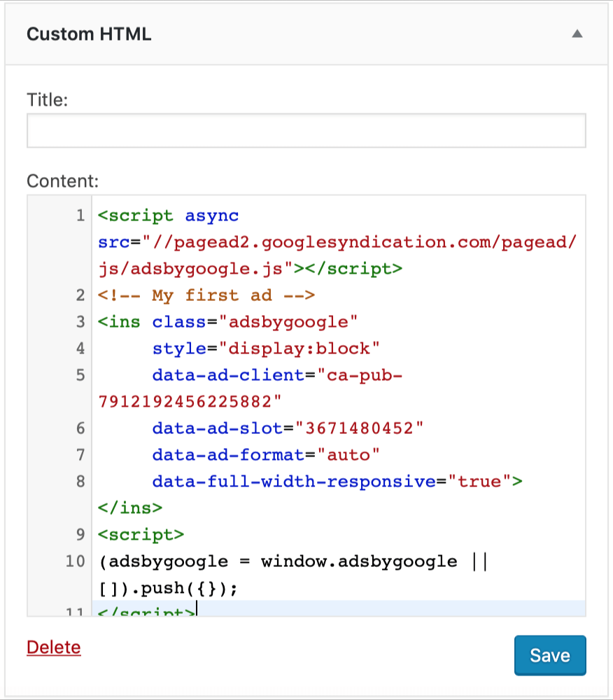Screen dimensions: 613x700
Task: Click line number 10 in gutter
Action: coord(75,561)
